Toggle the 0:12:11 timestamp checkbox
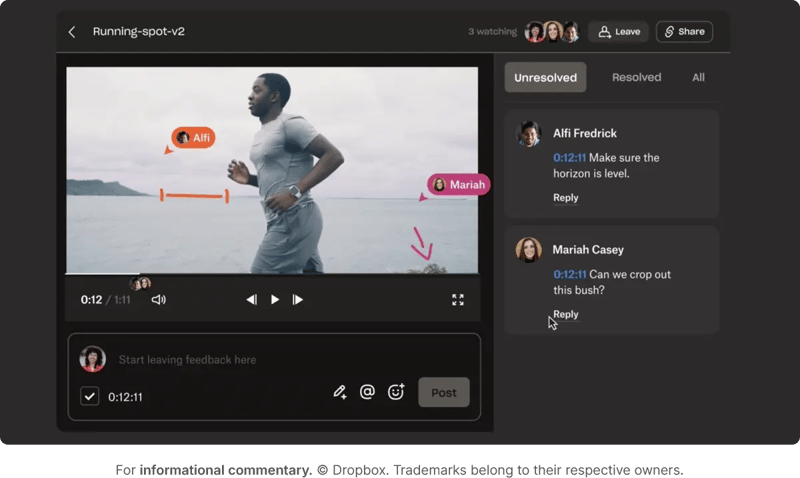The image size is (800, 478). (x=90, y=396)
